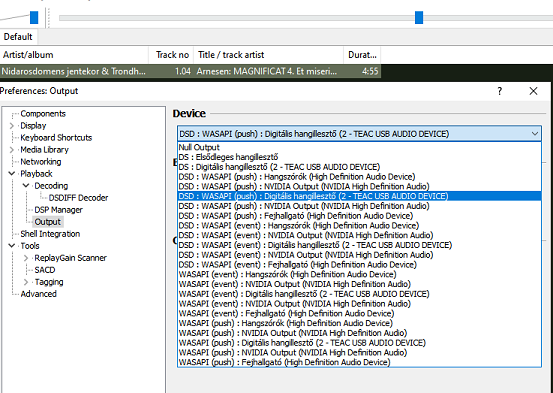Pick plain WASAPI (event) : Digitális hangillesztő entry
This screenshot has width=553, height=393.
359,294
